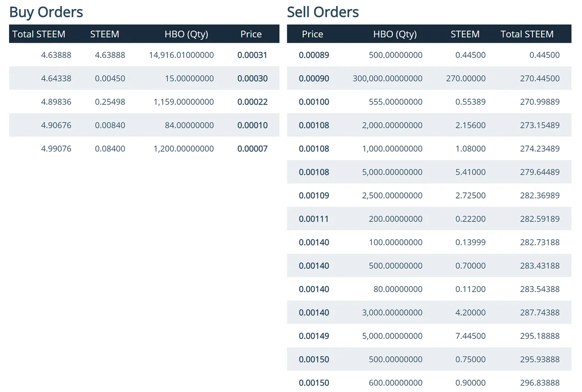Select 'Price' header in Buy Orders table
582x392 pixels.
251,34
